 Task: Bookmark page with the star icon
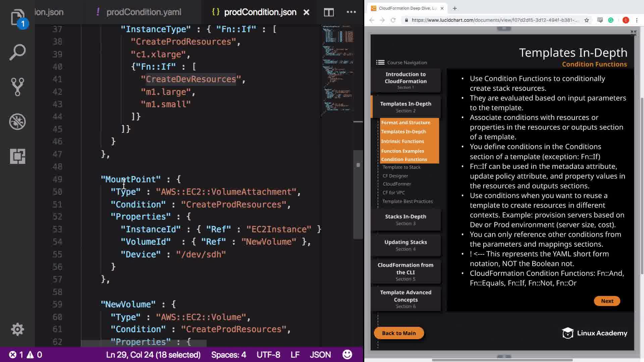pos(586,20)
